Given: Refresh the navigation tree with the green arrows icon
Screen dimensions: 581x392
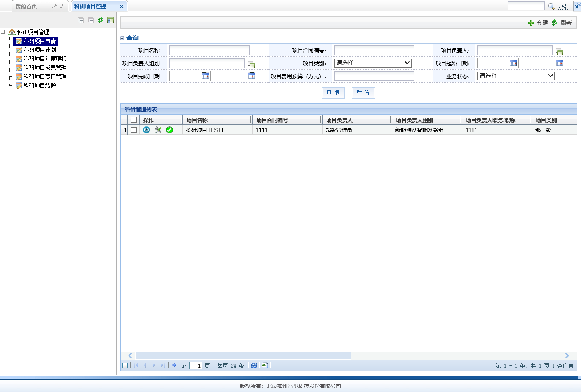Looking at the screenshot, I should [x=101, y=20].
